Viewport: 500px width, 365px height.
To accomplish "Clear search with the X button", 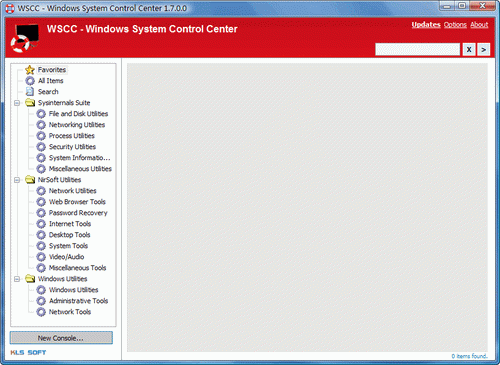I will [x=469, y=49].
